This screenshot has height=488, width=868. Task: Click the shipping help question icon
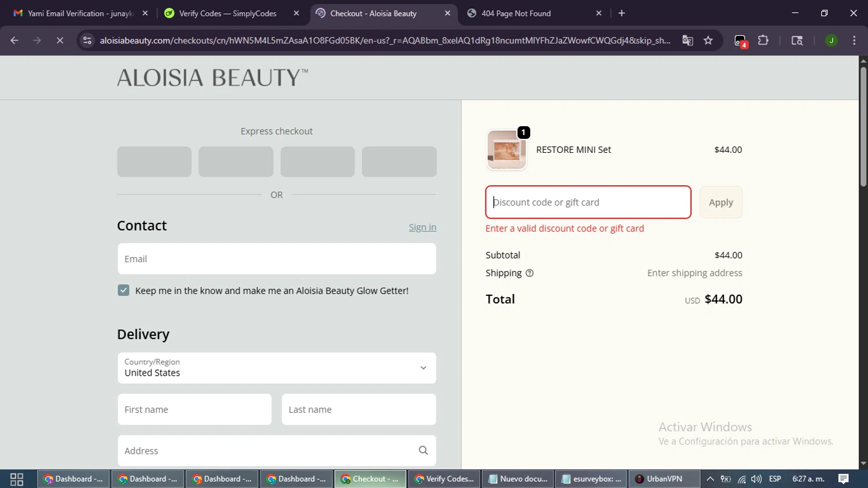pos(529,273)
